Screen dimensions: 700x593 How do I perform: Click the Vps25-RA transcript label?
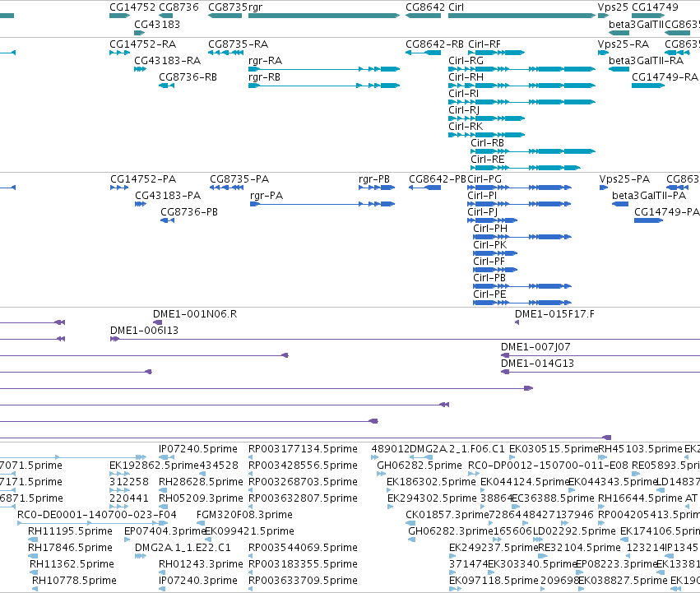[624, 44]
